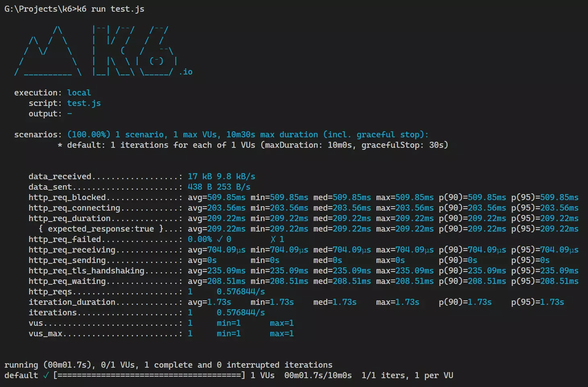
Task: Click the cross mark count '✗ 1'
Action: [x=277, y=239]
